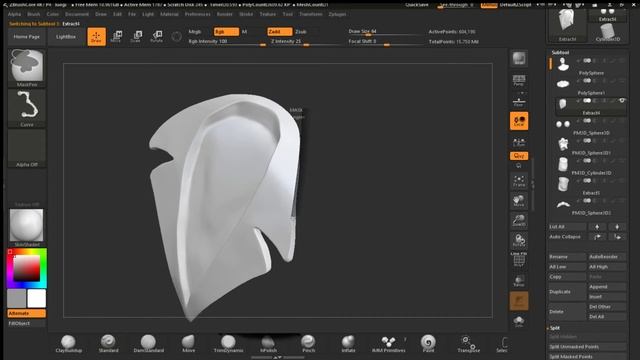Open the Brush menu
The height and width of the screenshot is (360, 640).
coord(34,14)
